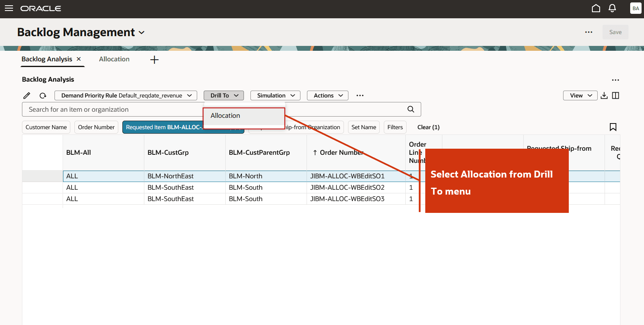The height and width of the screenshot is (325, 644).
Task: Click the Save button
Action: 615,32
